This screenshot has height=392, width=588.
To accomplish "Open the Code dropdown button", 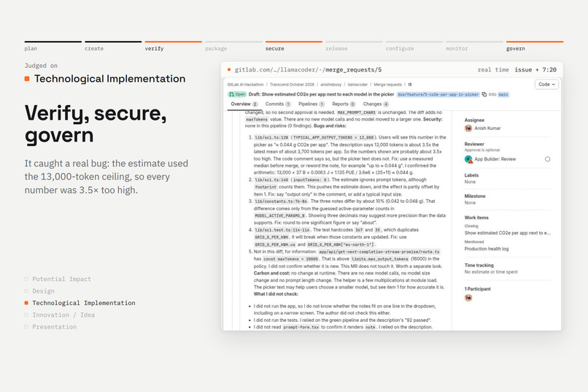I will click(546, 85).
